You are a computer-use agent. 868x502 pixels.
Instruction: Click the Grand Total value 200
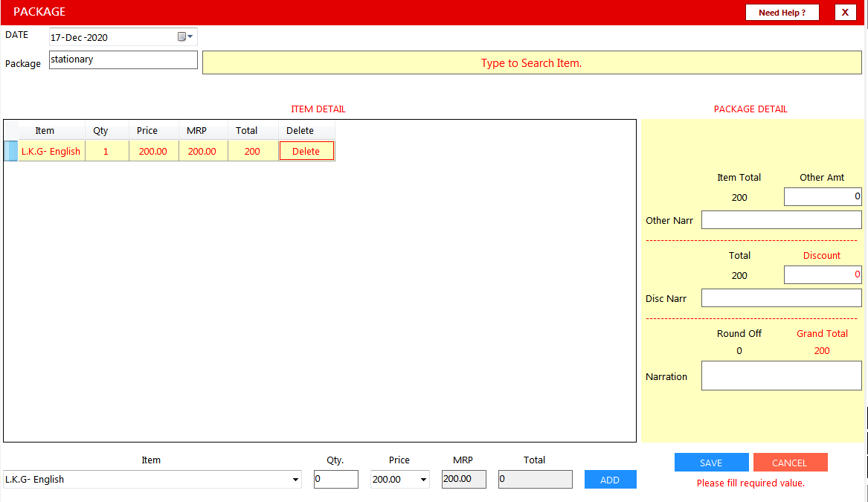tap(821, 350)
